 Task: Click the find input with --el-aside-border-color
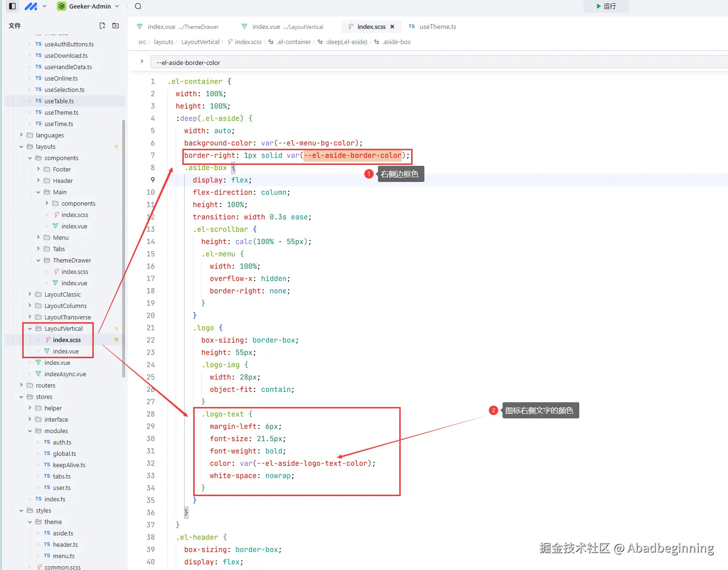coord(439,62)
